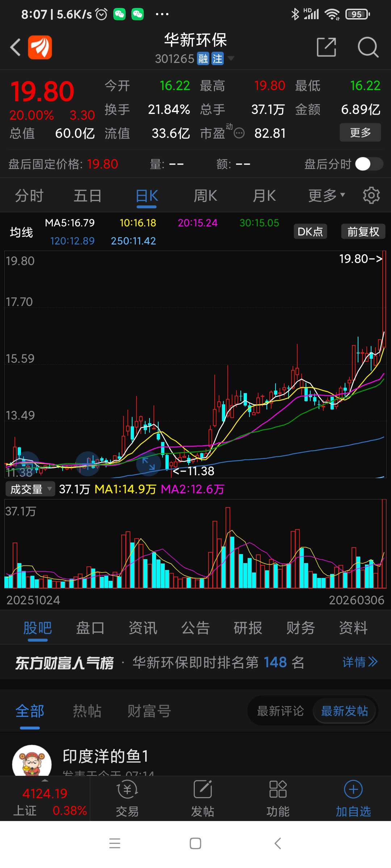Open the 股吧 forum tab
This screenshot has height=868, width=391.
38,628
